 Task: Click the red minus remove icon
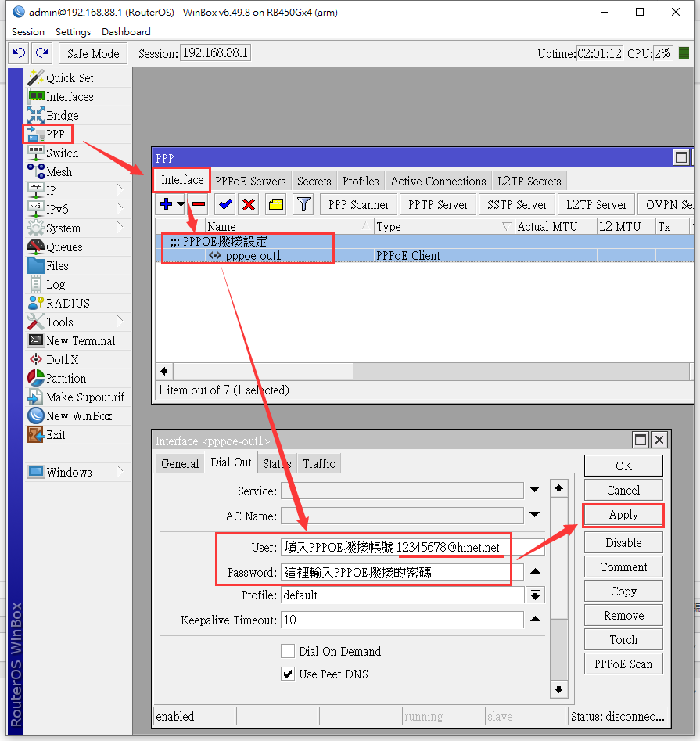click(199, 204)
